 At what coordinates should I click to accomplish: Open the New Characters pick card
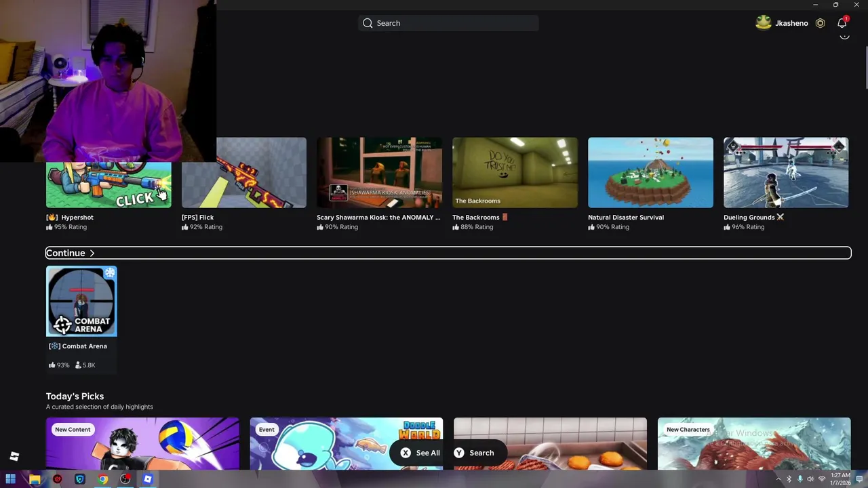pos(754,443)
